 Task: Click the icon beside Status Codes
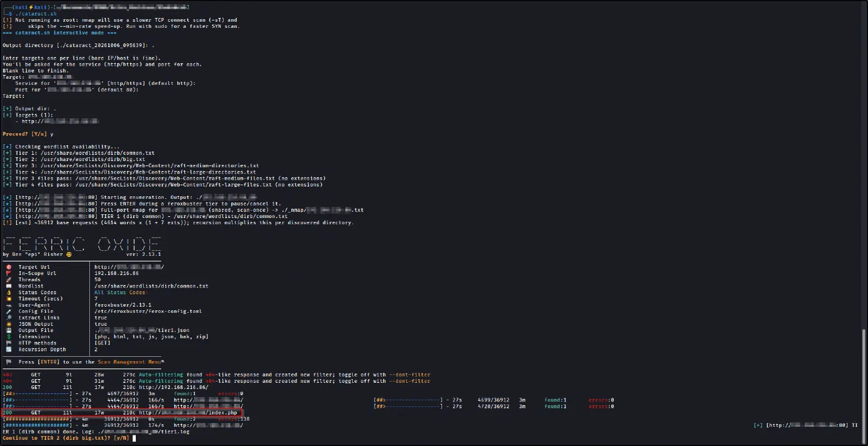coord(9,292)
